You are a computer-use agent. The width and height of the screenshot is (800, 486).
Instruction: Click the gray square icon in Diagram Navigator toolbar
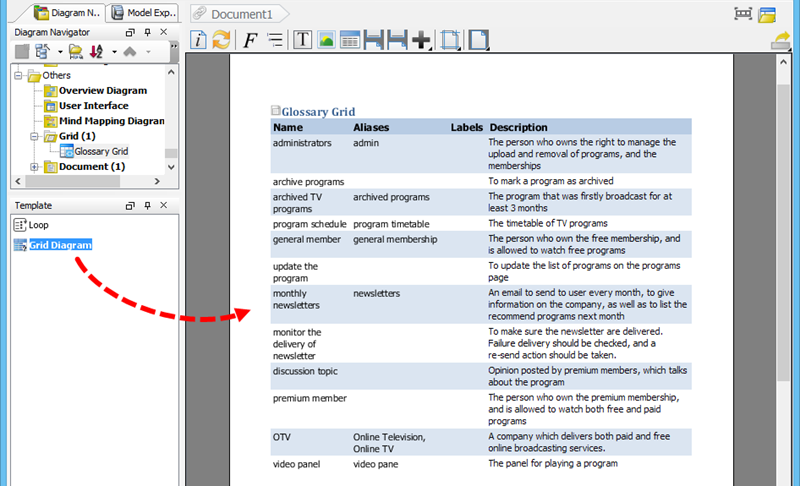coord(22,52)
